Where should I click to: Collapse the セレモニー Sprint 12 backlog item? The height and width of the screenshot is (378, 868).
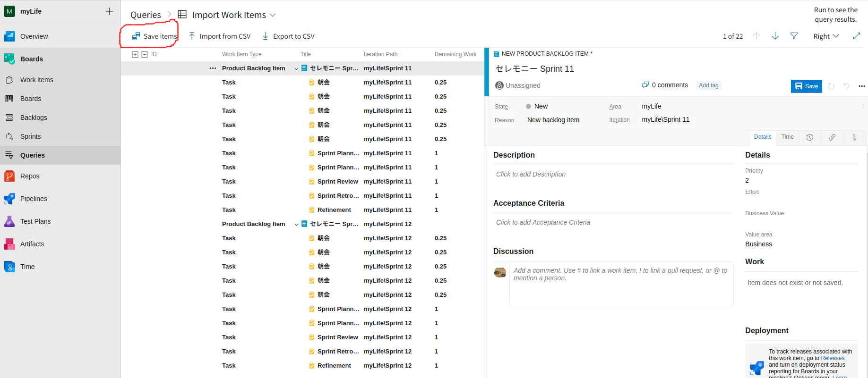(x=296, y=224)
